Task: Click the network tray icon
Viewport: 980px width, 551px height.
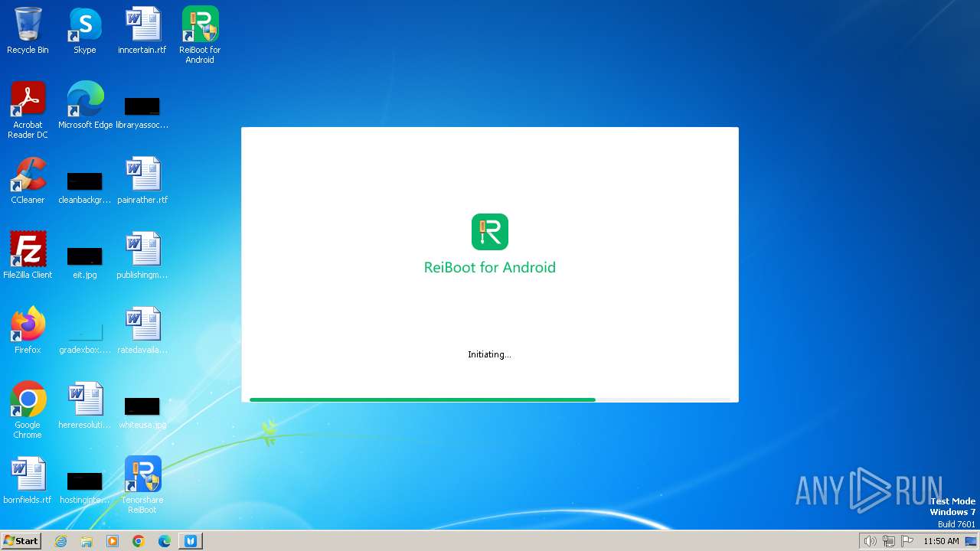Action: [889, 541]
